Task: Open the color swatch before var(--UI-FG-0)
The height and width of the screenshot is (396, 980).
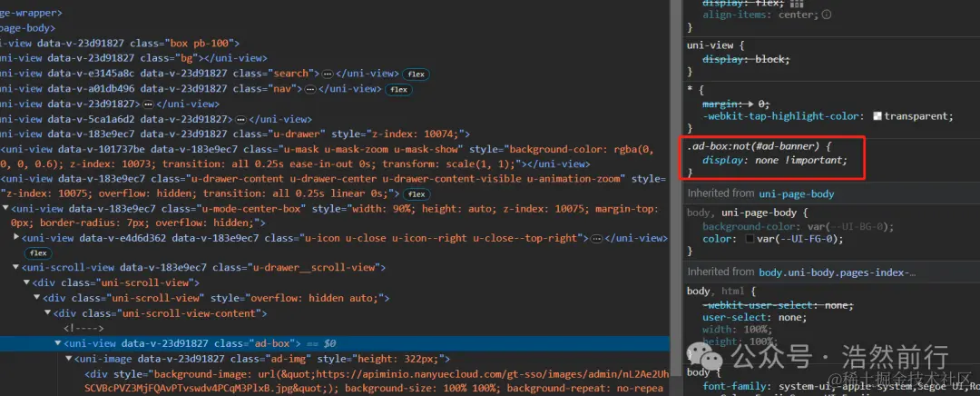Action: click(x=750, y=239)
